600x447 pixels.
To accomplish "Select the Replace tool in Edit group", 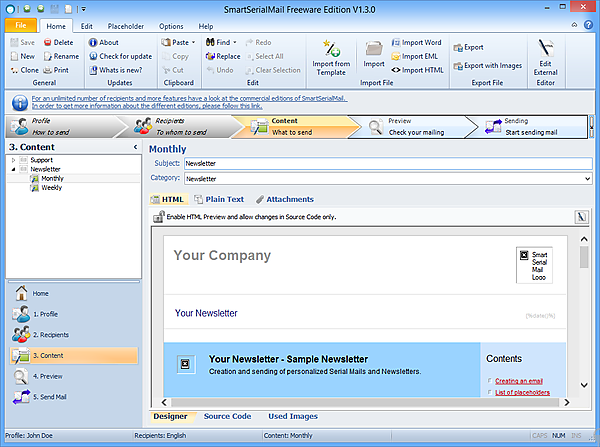I will [223, 56].
